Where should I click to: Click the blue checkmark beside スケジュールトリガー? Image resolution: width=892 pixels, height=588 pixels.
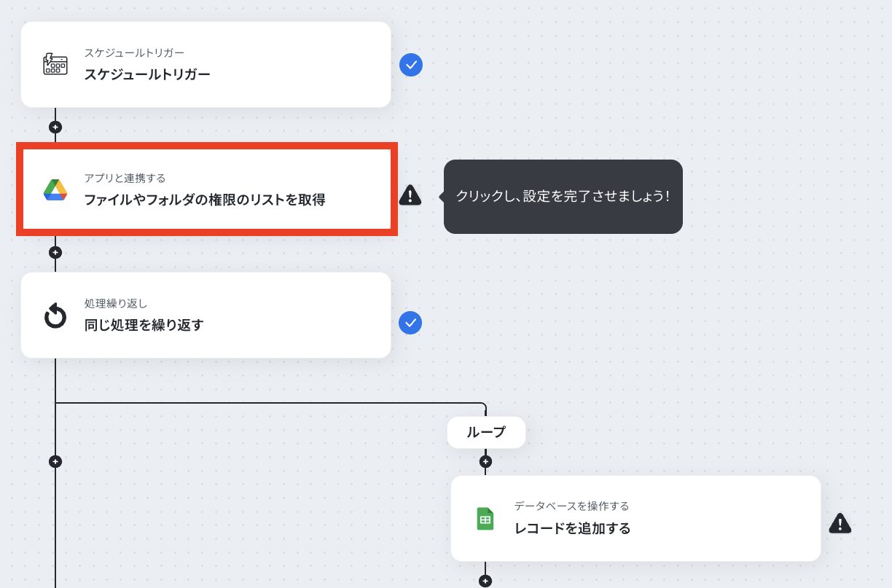(x=411, y=65)
